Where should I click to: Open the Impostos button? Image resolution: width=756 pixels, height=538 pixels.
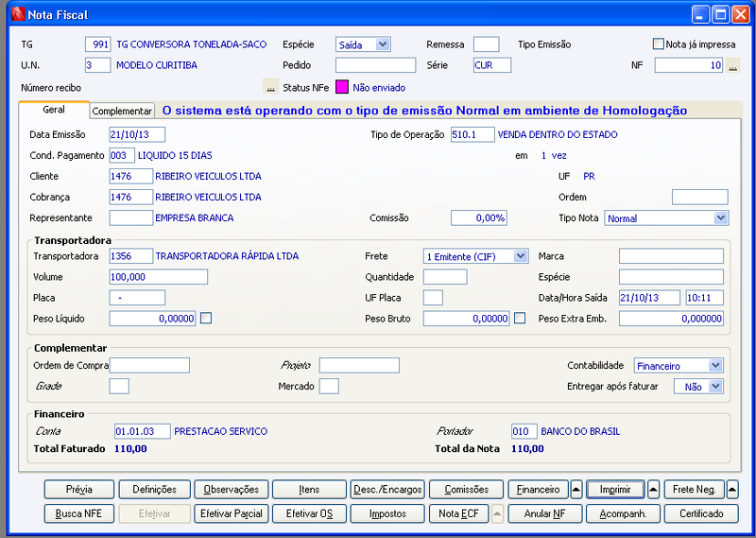click(387, 513)
